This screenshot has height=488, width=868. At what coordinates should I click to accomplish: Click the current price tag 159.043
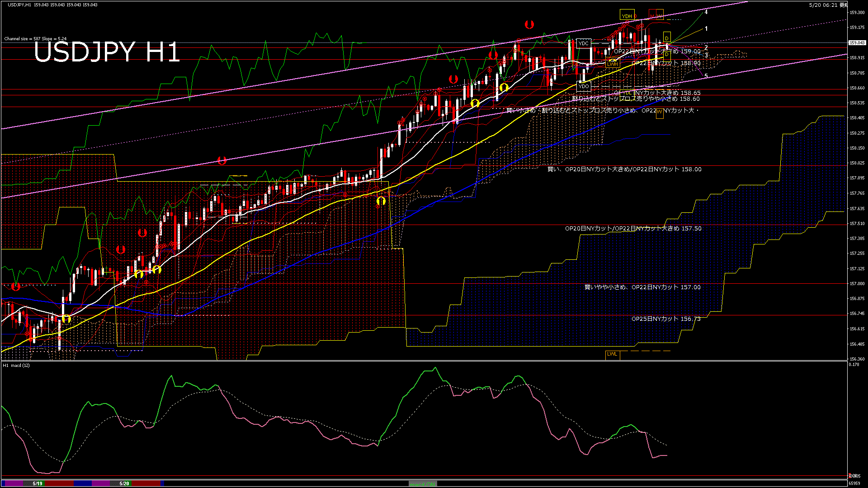pyautogui.click(x=857, y=43)
